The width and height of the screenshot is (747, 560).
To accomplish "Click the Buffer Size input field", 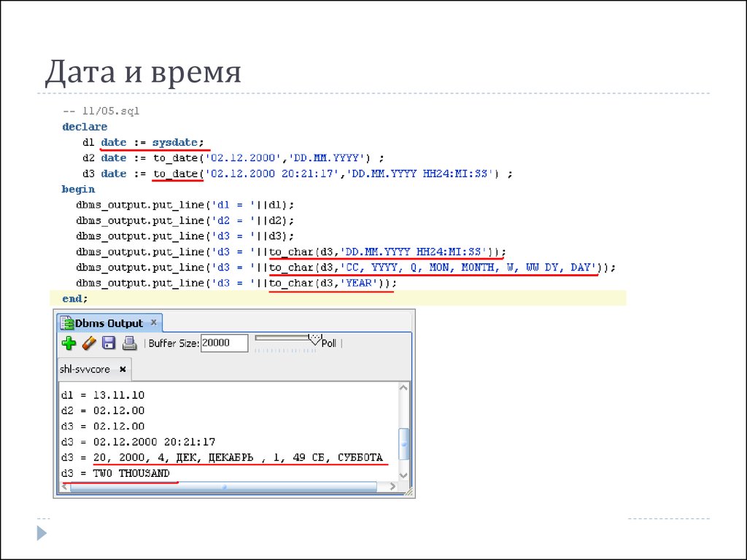I will [x=225, y=343].
